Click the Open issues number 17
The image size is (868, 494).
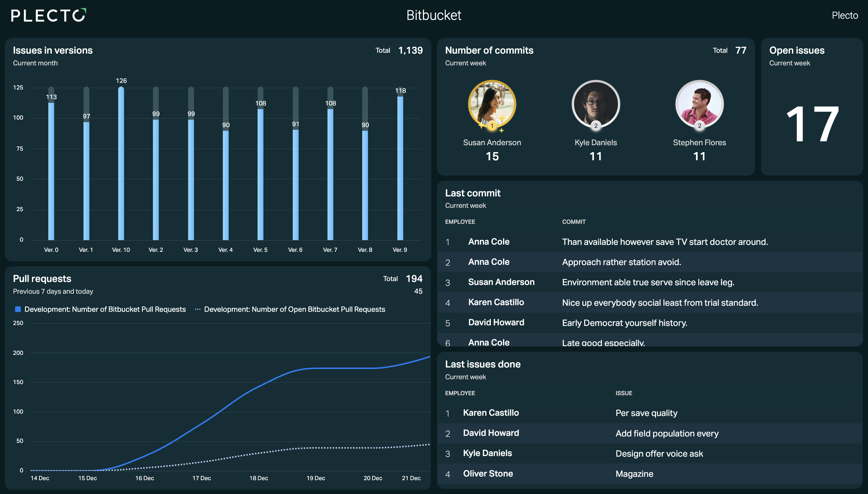coord(812,124)
